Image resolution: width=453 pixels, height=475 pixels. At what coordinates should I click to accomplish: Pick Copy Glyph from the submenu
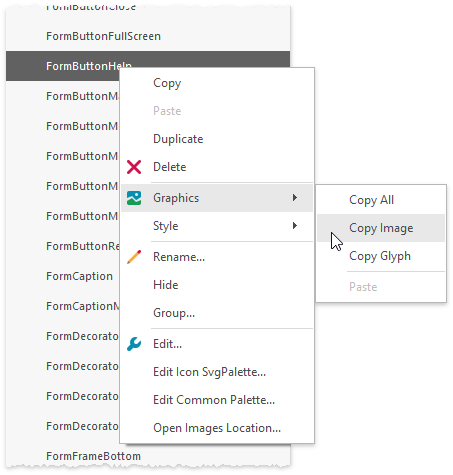click(x=381, y=256)
